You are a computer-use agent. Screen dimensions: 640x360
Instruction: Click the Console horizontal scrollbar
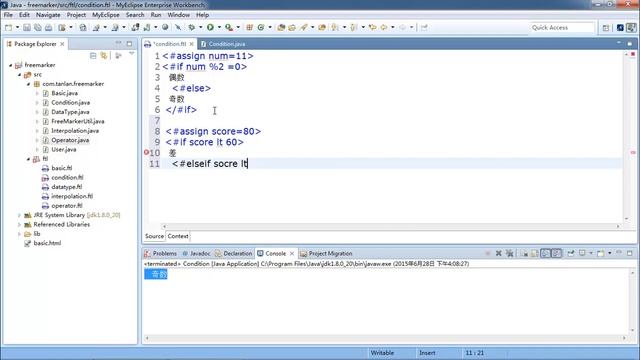pos(385,338)
